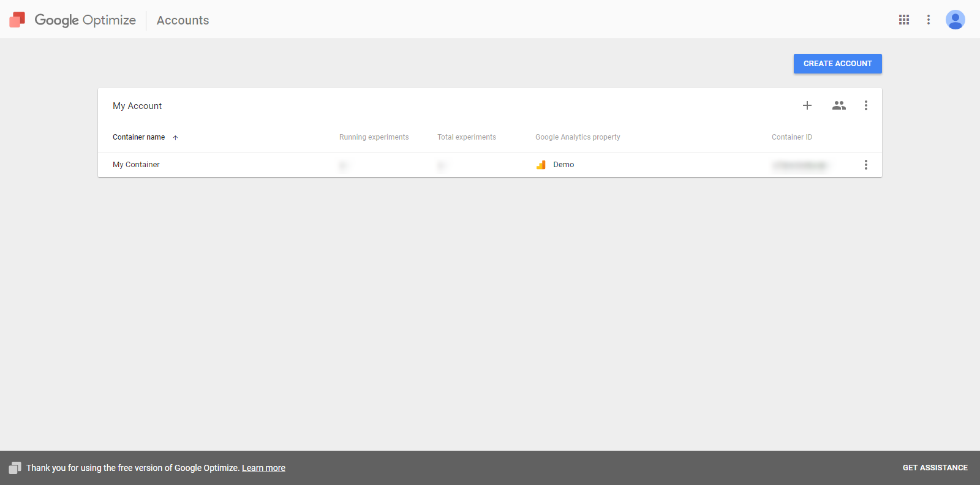Open the Google apps grid

904,20
